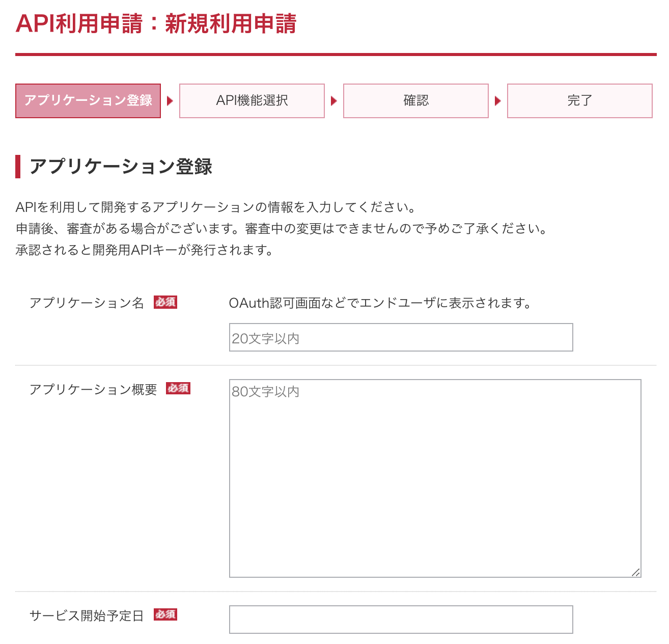
Task: Click the API利用申請：新規利用申請 page title
Action: [x=156, y=23]
